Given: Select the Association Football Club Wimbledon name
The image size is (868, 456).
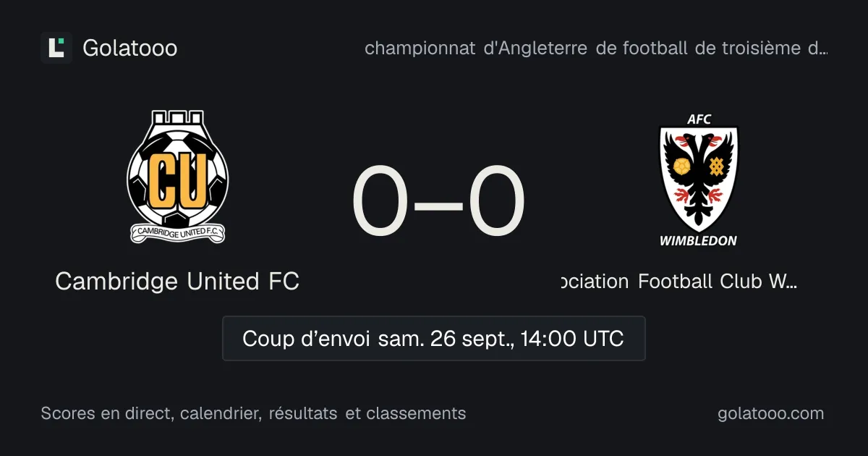Looking at the screenshot, I should (x=679, y=281).
